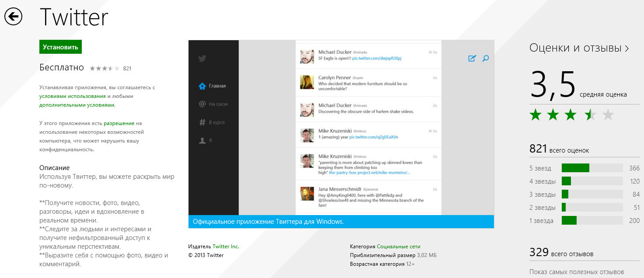The height and width of the screenshot is (278, 644).
Task: Open the дополнительными условиями link
Action: [77, 105]
